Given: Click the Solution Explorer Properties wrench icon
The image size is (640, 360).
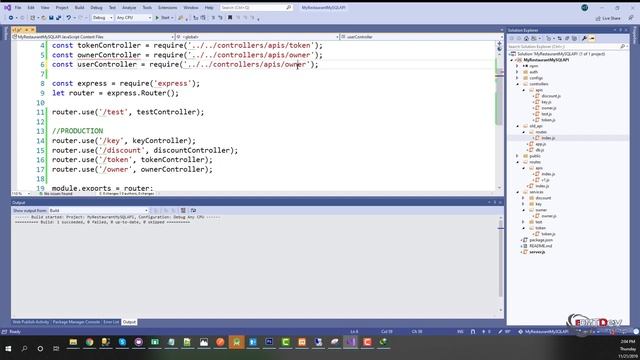Looking at the screenshot, I should point(584,38).
